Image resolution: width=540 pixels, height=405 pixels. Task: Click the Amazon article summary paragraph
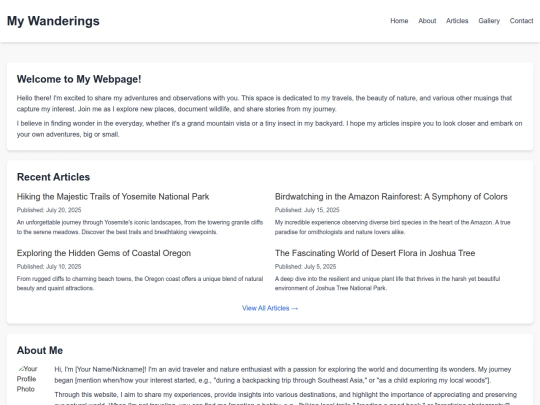[x=393, y=227]
